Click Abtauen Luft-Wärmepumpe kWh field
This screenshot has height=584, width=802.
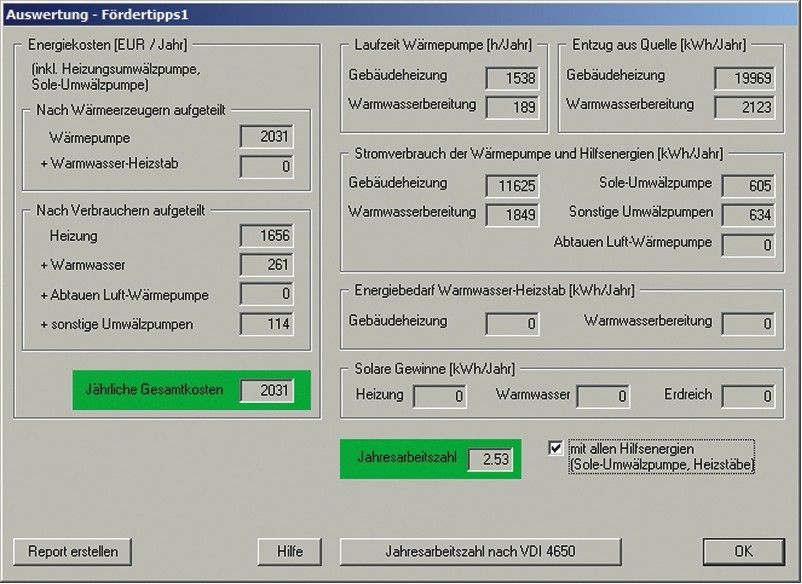pos(748,245)
